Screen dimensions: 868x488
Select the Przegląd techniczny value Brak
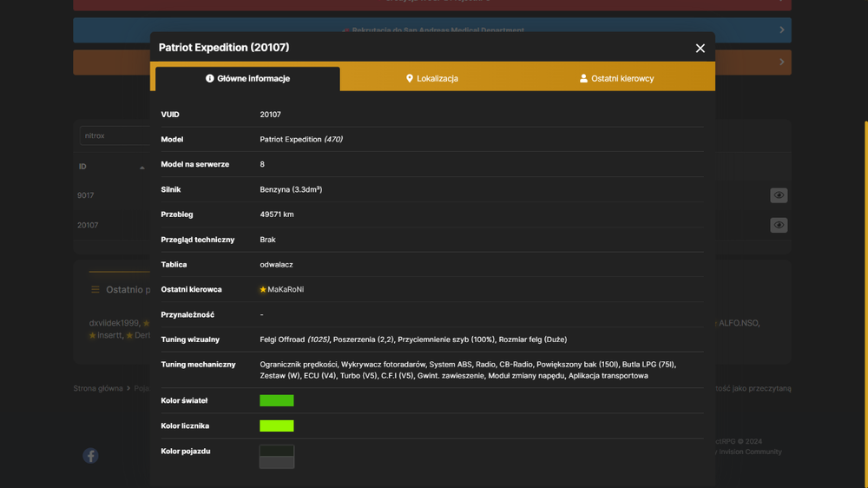tap(267, 240)
